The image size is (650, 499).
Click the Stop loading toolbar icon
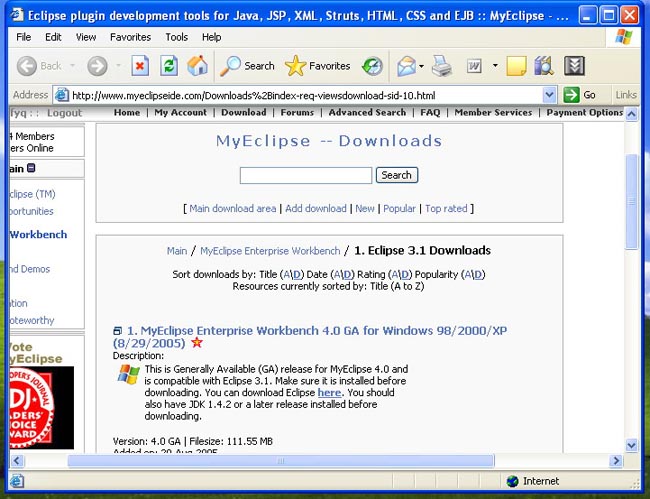pyautogui.click(x=140, y=66)
